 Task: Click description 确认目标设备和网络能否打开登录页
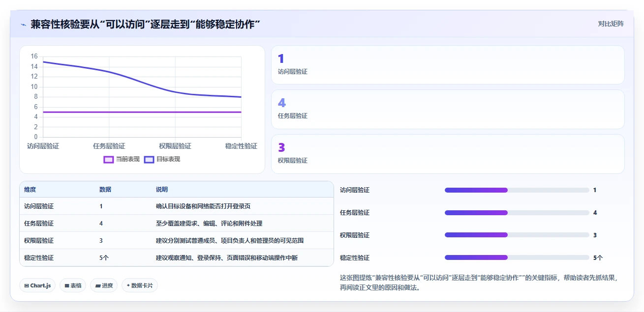(x=203, y=206)
